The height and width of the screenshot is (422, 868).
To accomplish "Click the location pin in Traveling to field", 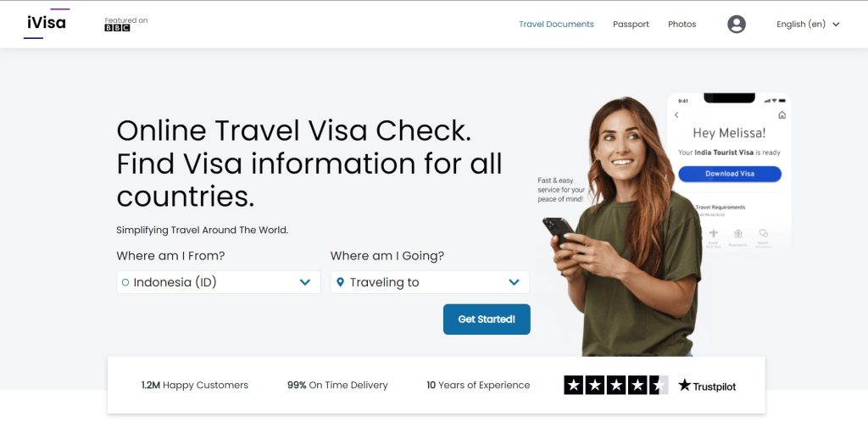I will [x=341, y=282].
